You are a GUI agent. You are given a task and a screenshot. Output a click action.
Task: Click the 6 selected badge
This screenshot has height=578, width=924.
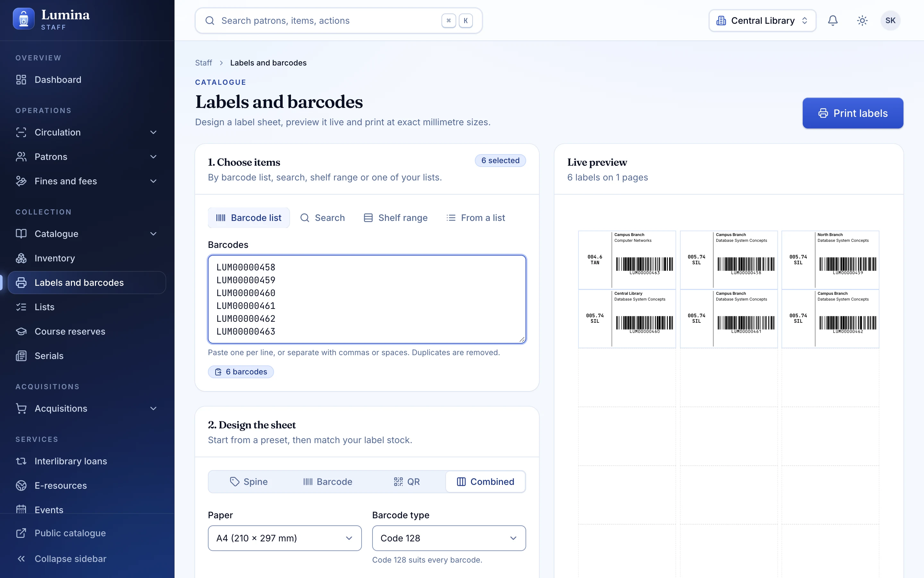(500, 161)
